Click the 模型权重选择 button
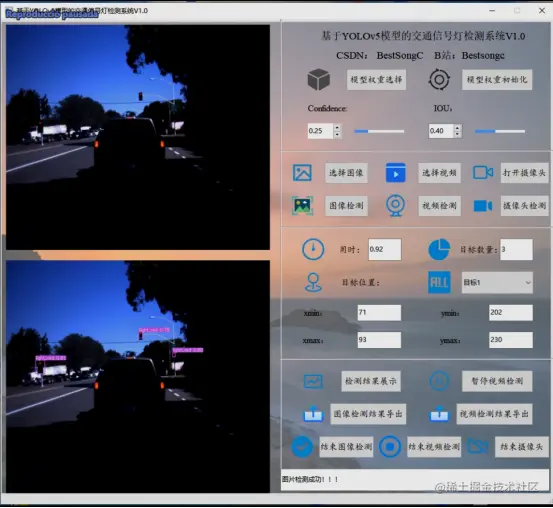 tap(376, 80)
